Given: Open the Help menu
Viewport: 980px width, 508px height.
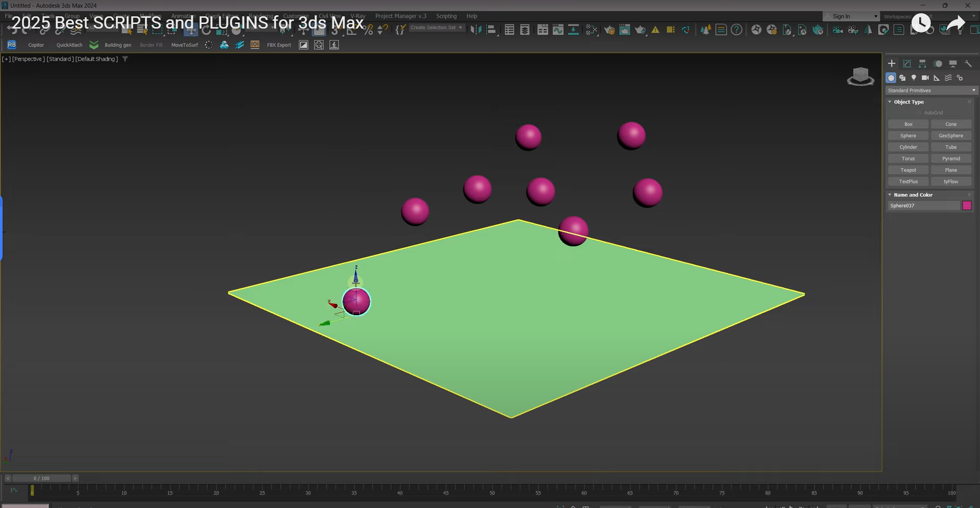Looking at the screenshot, I should (472, 16).
